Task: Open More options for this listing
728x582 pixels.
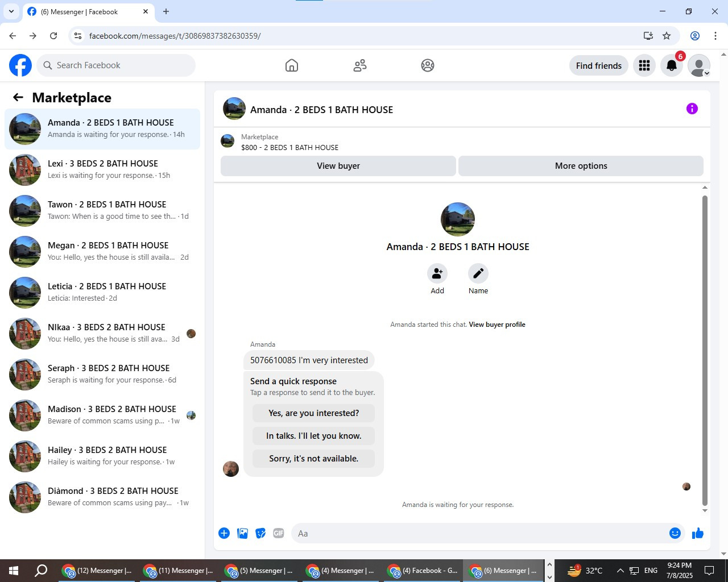Action: (581, 166)
